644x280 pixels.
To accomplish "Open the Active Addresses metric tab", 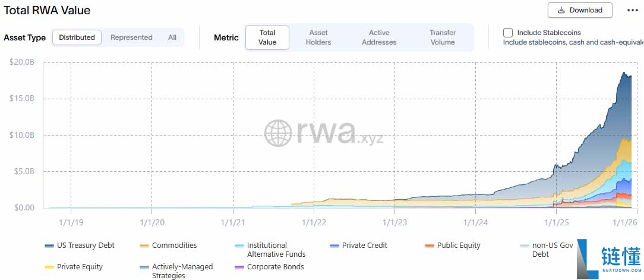I will coord(379,37).
